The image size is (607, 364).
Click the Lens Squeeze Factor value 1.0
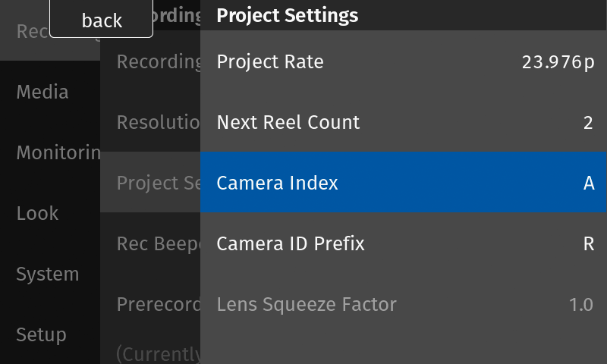580,305
